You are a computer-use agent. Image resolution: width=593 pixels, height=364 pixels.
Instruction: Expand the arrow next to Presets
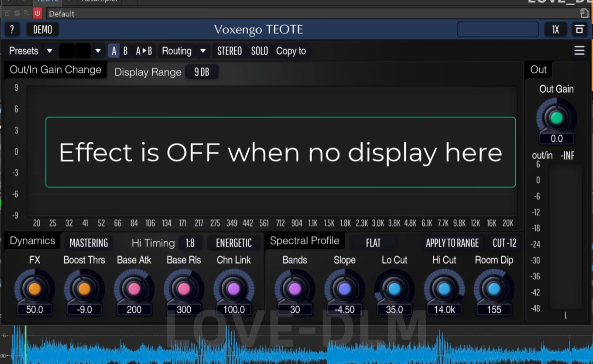click(x=50, y=51)
